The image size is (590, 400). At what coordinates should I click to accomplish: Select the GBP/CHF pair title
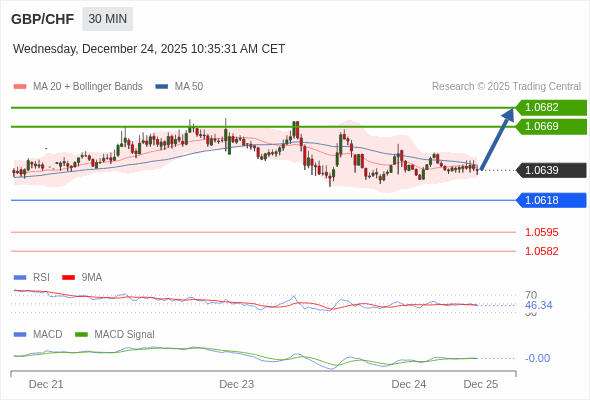[43, 19]
